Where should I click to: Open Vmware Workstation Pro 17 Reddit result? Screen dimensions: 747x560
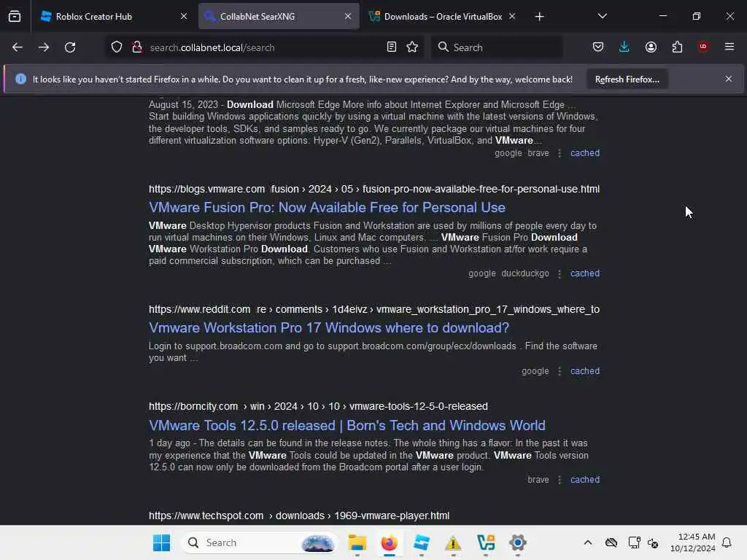[329, 327]
